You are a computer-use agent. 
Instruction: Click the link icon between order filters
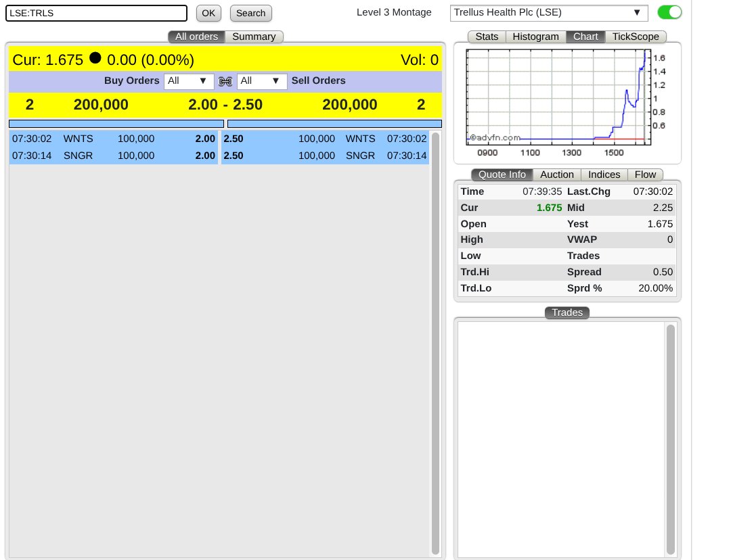click(225, 82)
